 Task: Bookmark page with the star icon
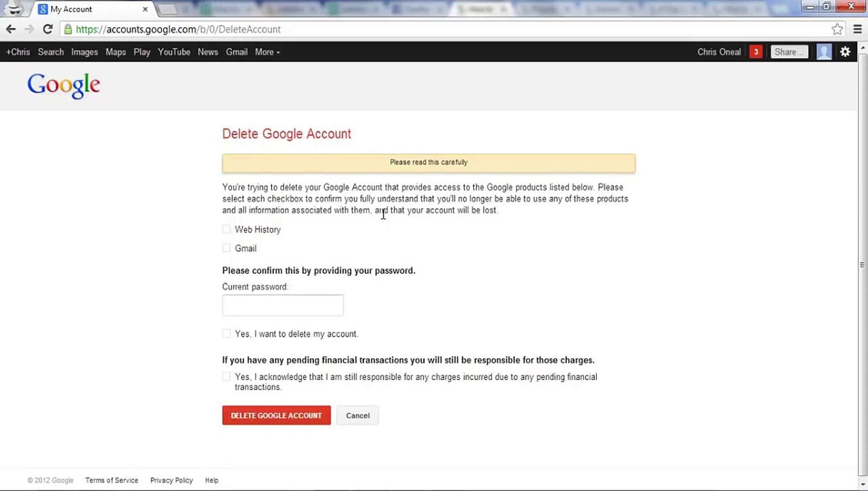point(837,30)
